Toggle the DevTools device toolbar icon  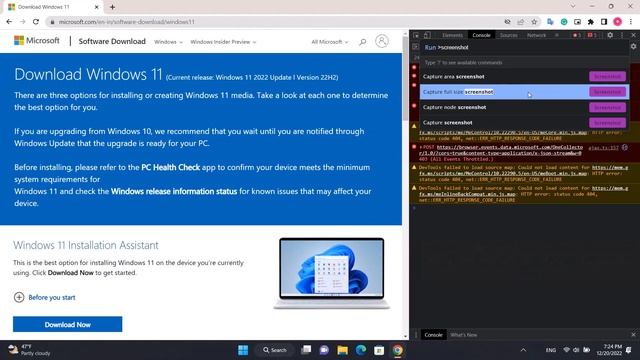427,35
